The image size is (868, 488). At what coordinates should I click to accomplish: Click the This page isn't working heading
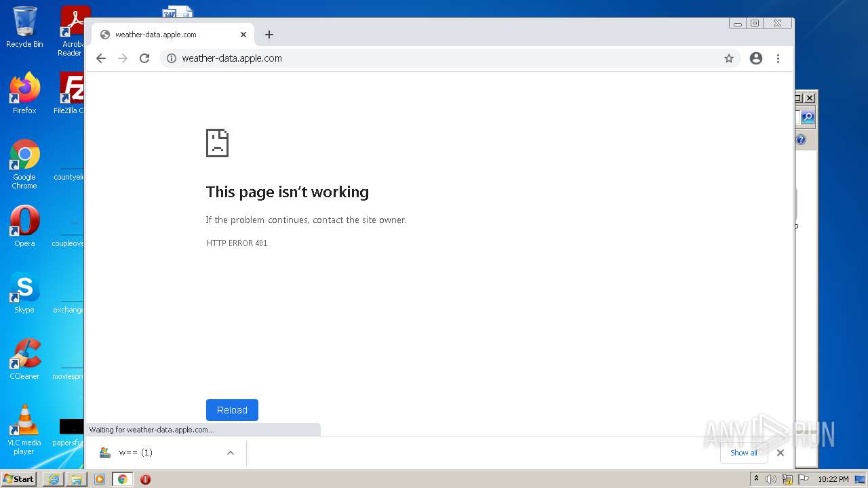pos(288,192)
